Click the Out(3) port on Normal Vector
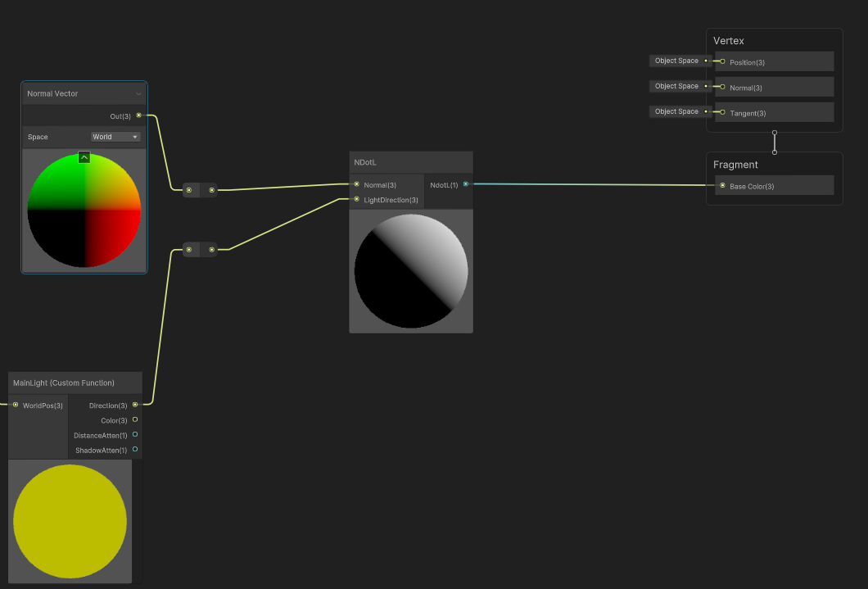 [x=139, y=116]
